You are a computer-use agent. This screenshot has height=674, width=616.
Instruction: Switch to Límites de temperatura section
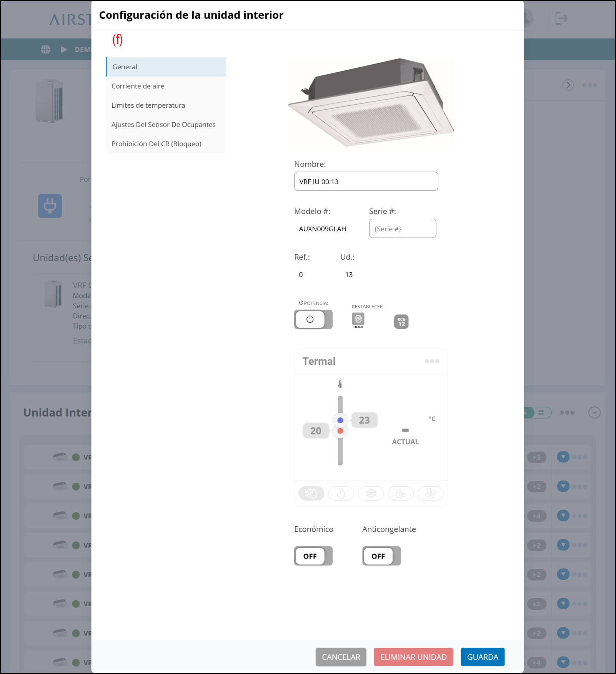coord(148,105)
